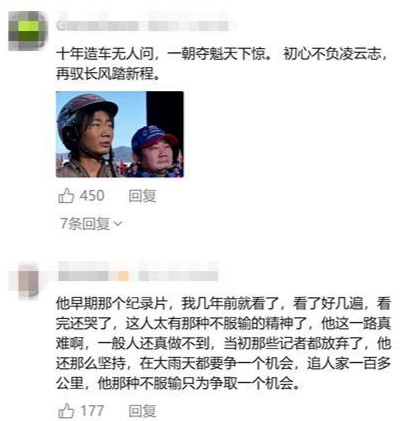Toggle the 177 like count

(92, 411)
